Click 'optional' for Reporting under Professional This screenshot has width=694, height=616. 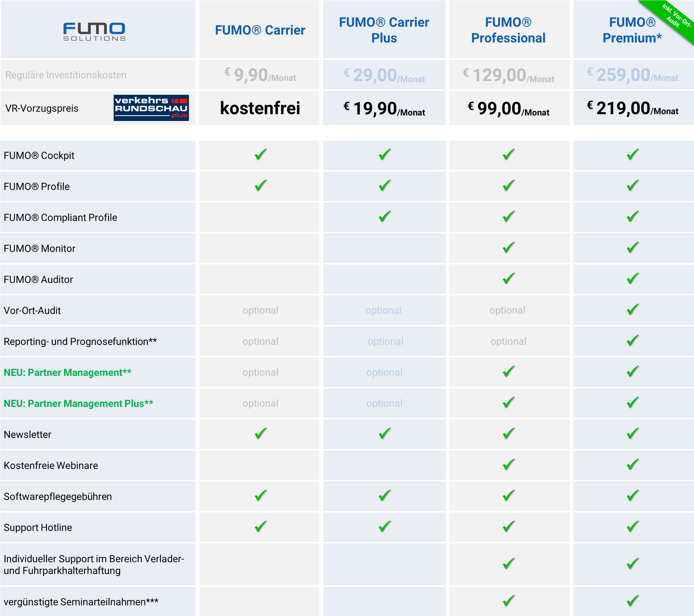(x=508, y=341)
